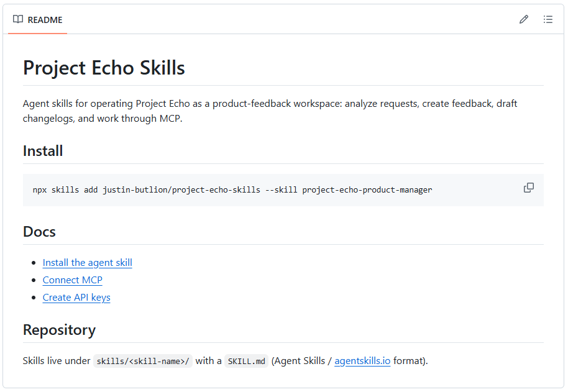The height and width of the screenshot is (392, 568).
Task: Click the Agent skills description paragraph
Action: tap(270, 111)
